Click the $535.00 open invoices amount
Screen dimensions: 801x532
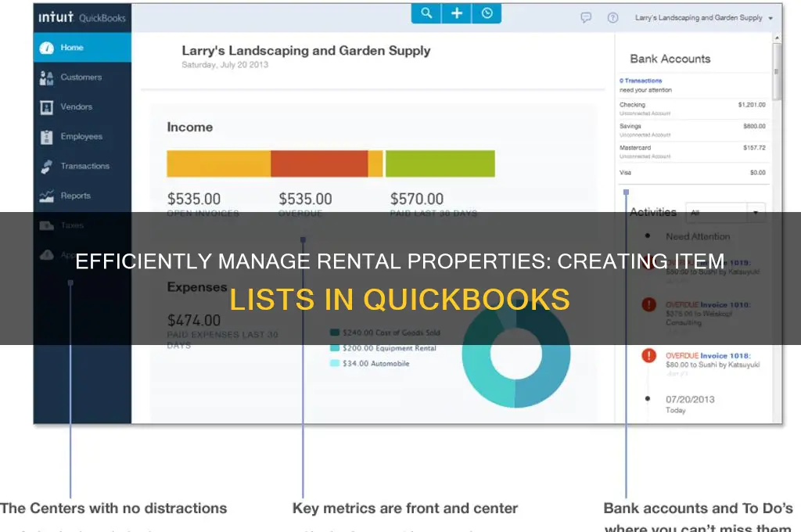[x=194, y=199]
